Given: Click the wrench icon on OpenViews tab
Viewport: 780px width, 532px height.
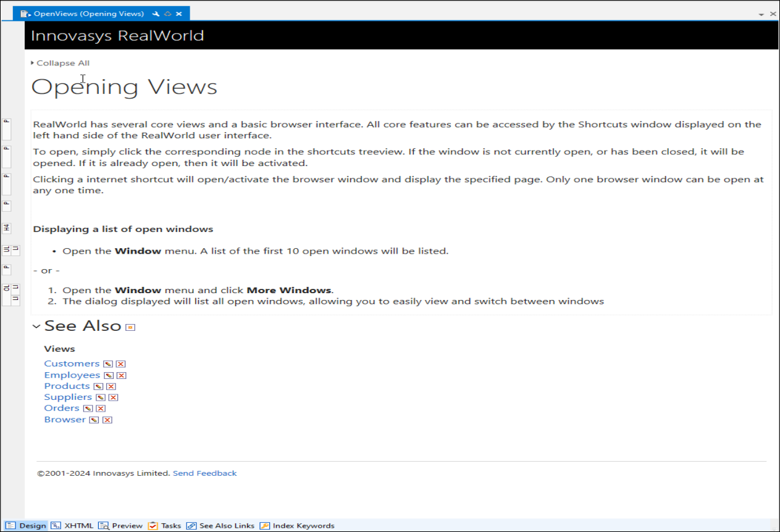Looking at the screenshot, I should pos(156,14).
